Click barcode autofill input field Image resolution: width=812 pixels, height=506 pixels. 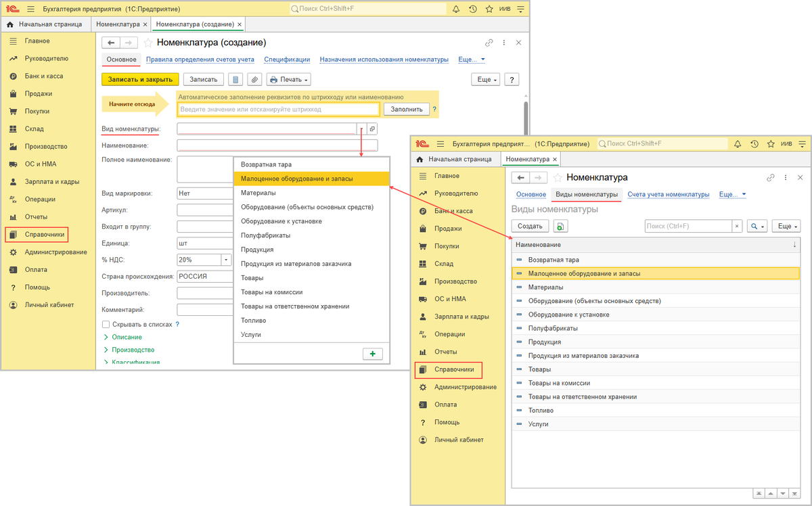(x=278, y=109)
